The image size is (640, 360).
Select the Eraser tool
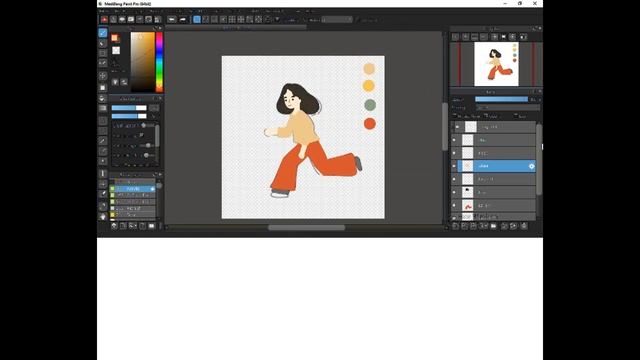103,43
